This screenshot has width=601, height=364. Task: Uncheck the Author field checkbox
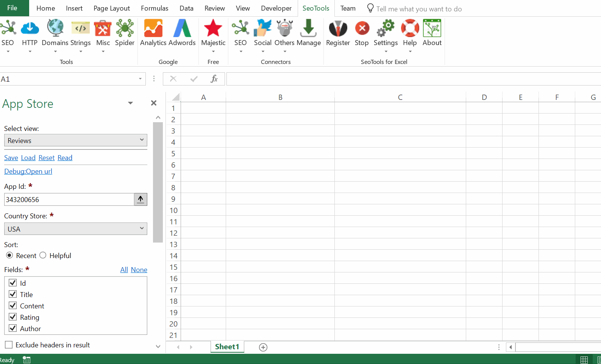tap(13, 328)
